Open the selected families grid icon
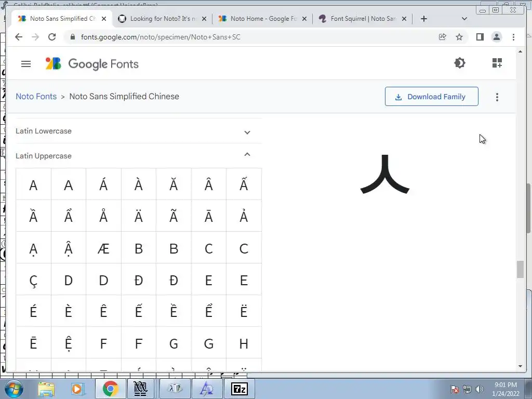 pos(497,63)
